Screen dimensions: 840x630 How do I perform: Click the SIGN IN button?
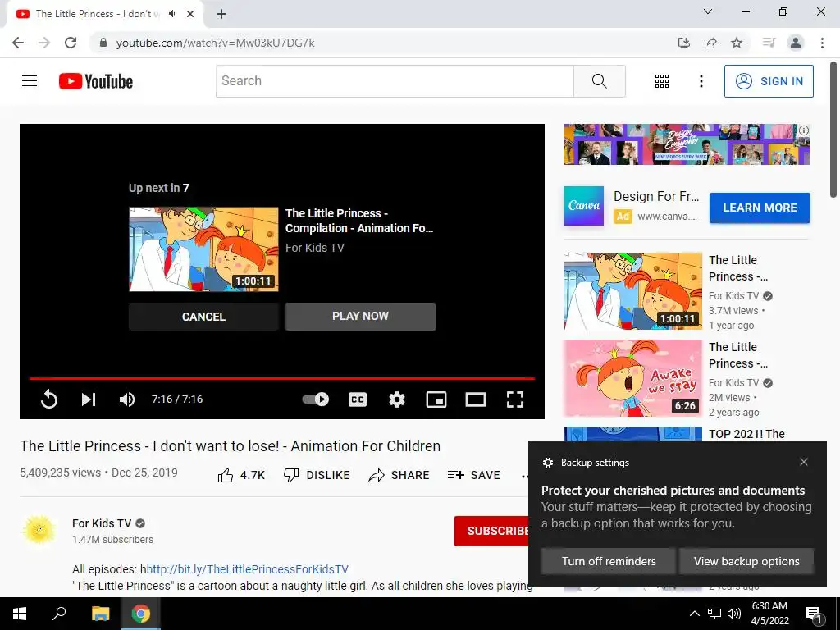tap(769, 81)
